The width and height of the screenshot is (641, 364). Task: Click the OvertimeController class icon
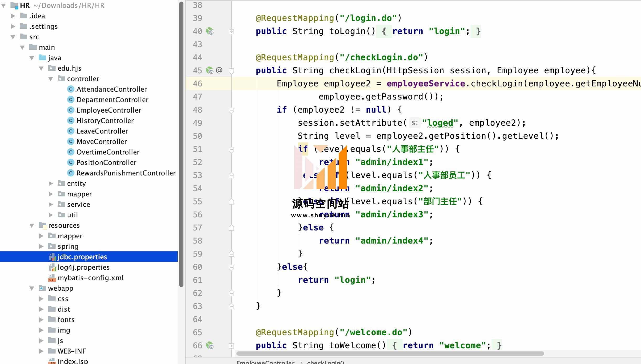pyautogui.click(x=70, y=152)
